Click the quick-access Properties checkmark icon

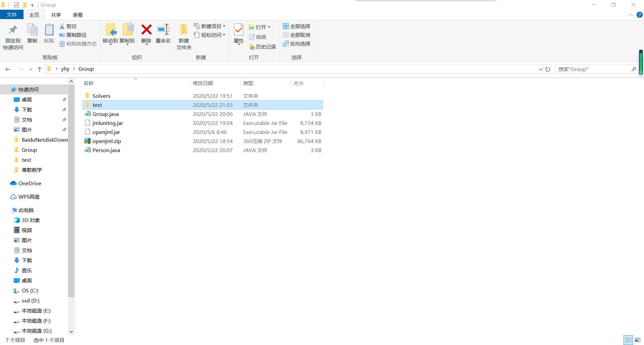[x=16, y=5]
